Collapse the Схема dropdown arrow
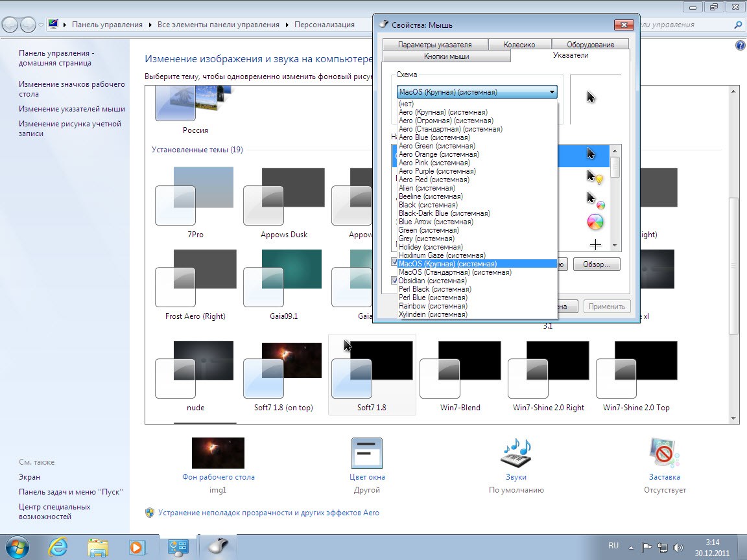This screenshot has width=747, height=560. [552, 92]
